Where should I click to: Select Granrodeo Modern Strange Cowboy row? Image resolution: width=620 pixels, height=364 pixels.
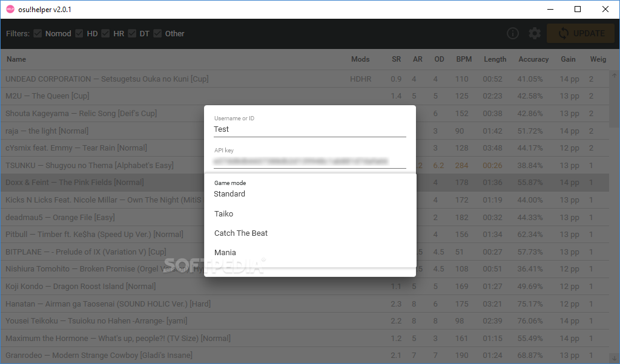[305, 356]
